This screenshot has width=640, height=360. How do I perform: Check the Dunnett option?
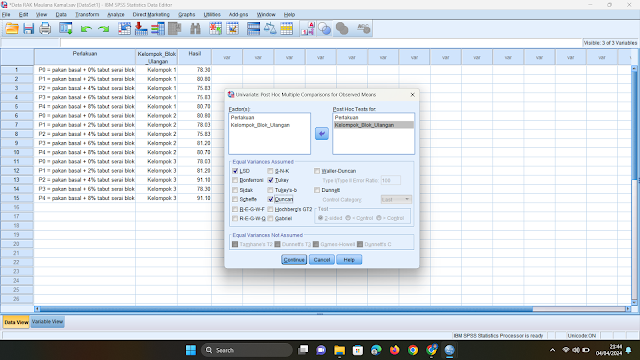click(x=317, y=190)
